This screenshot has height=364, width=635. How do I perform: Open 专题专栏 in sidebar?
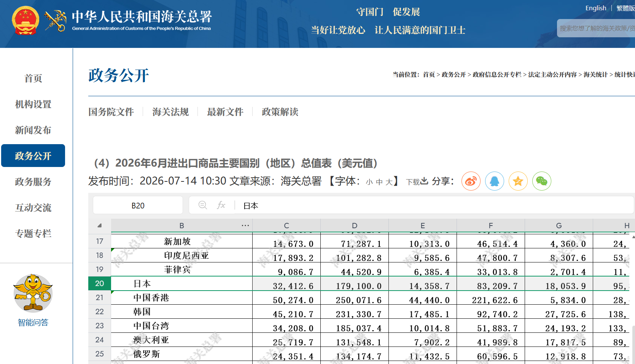(33, 234)
